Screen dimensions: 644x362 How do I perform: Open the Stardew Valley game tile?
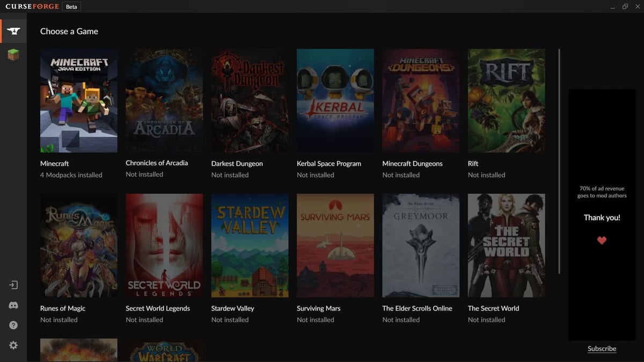[x=250, y=245]
